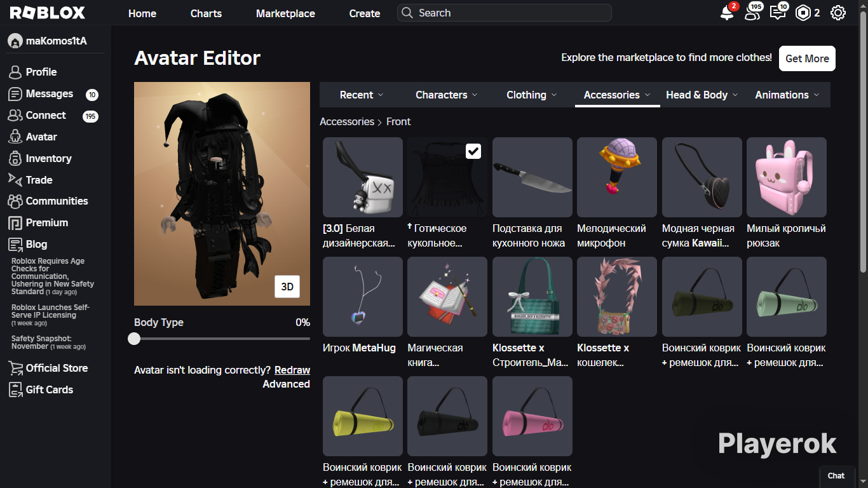
Task: Open the messages icon in top bar
Action: (777, 13)
